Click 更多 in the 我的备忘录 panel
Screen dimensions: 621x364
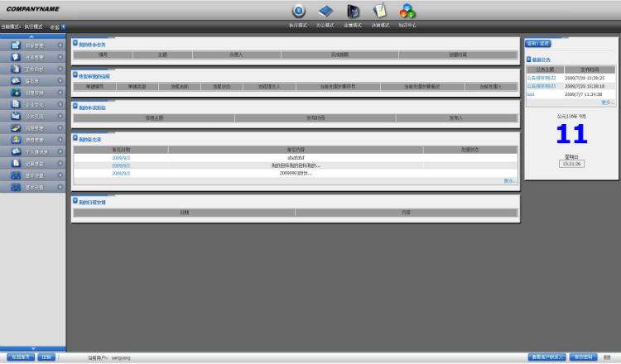coord(510,181)
